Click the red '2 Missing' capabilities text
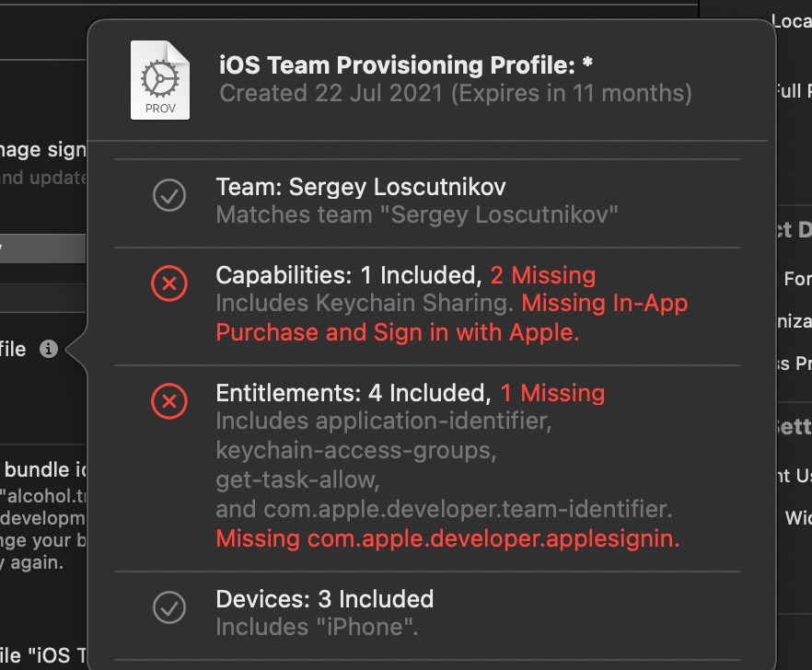Viewport: 812px width, 670px height. point(543,275)
